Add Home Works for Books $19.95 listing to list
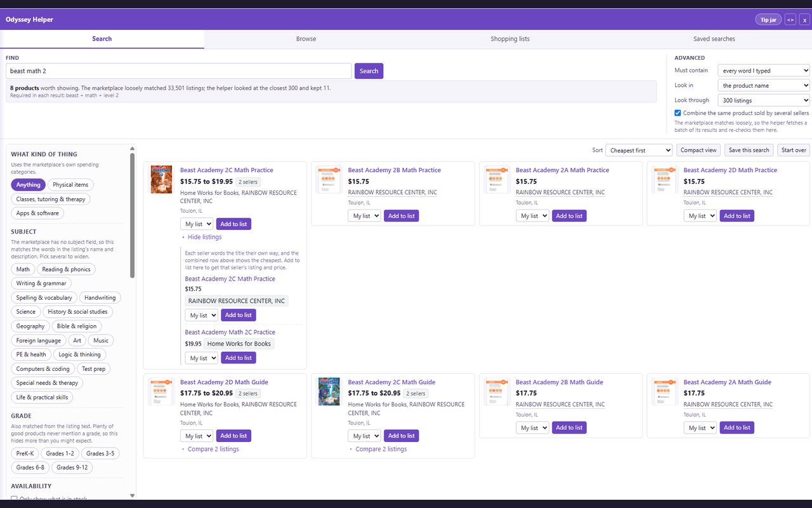 pos(239,358)
